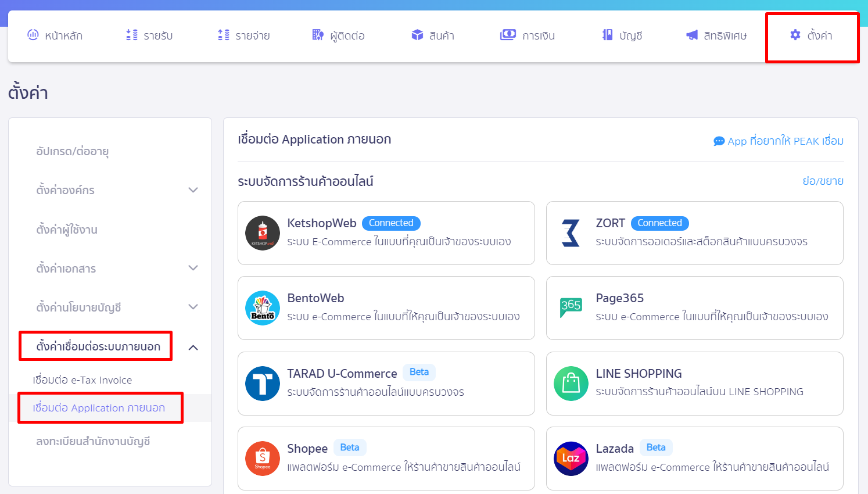Open the Lazada title text
The image size is (868, 494).
(x=615, y=449)
